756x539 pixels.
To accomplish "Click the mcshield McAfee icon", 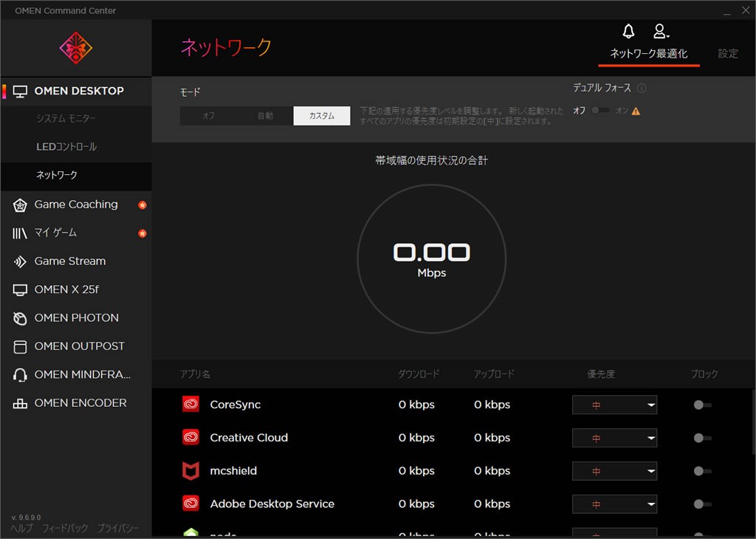I will [x=191, y=470].
